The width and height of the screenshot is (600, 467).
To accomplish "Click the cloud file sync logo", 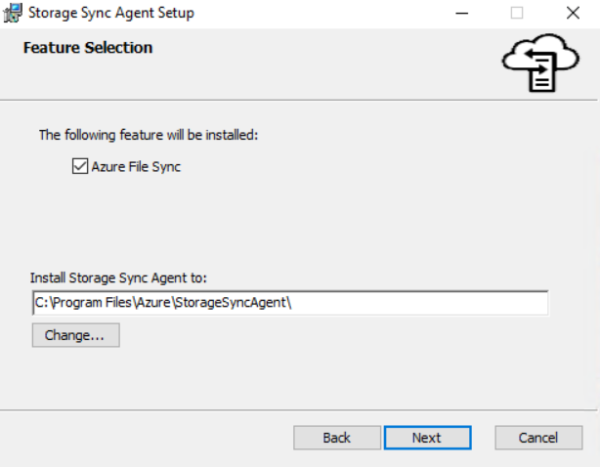I will point(541,63).
